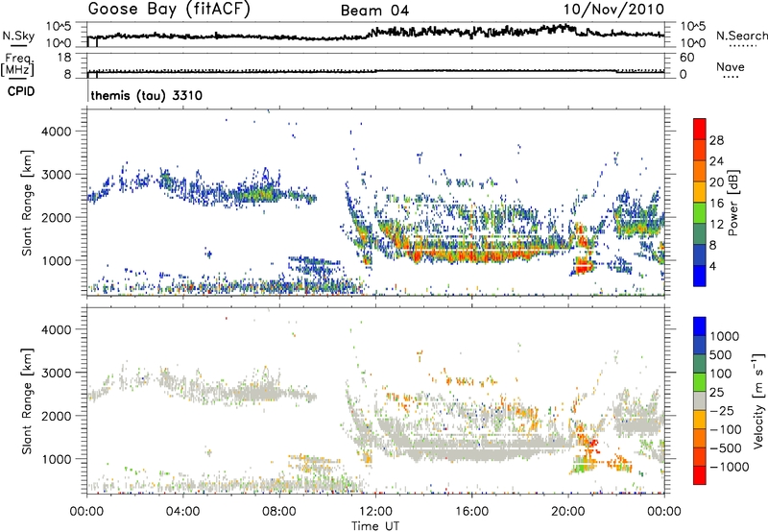Click the "12:00" time tick label

pos(375,512)
